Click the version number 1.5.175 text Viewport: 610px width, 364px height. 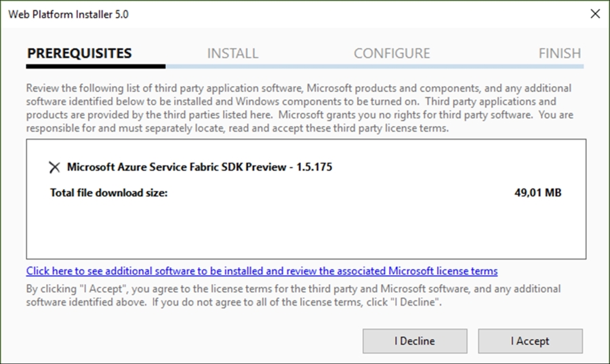[x=314, y=167]
